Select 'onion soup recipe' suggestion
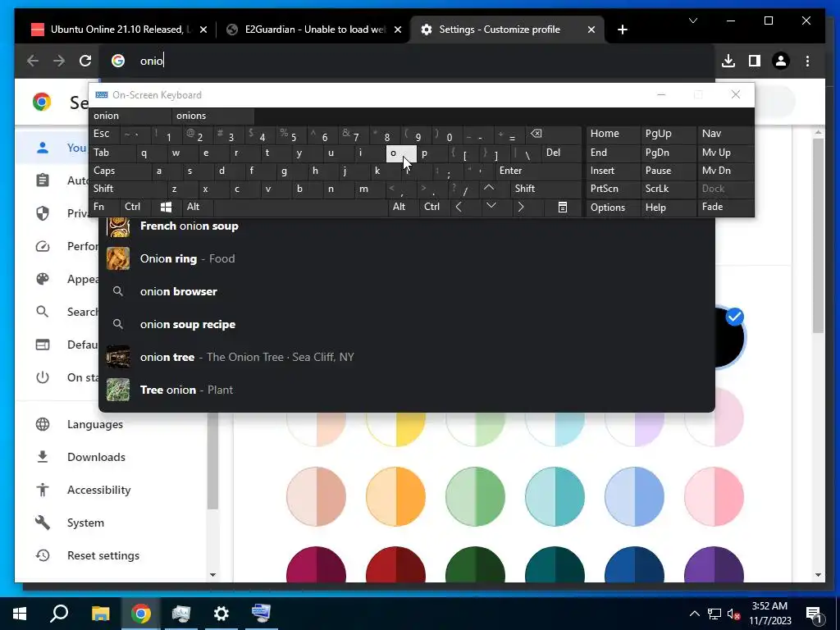 407,324
